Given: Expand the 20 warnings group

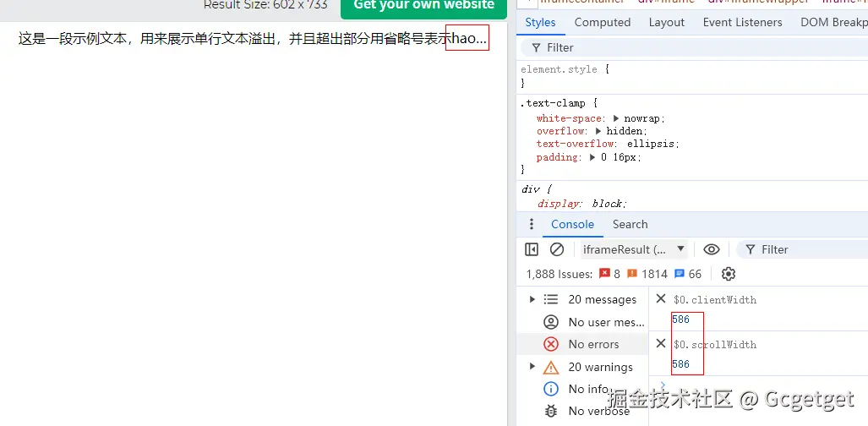Looking at the screenshot, I should coord(532,367).
